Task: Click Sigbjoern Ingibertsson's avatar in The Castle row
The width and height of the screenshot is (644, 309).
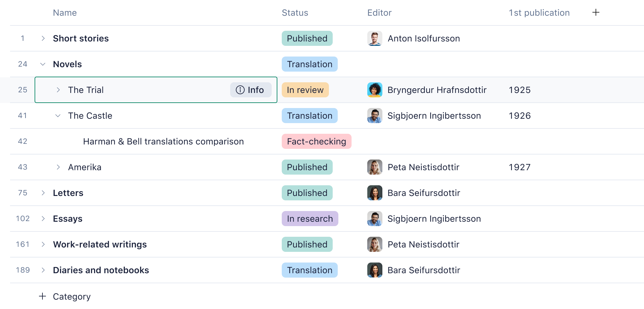Action: (x=375, y=116)
